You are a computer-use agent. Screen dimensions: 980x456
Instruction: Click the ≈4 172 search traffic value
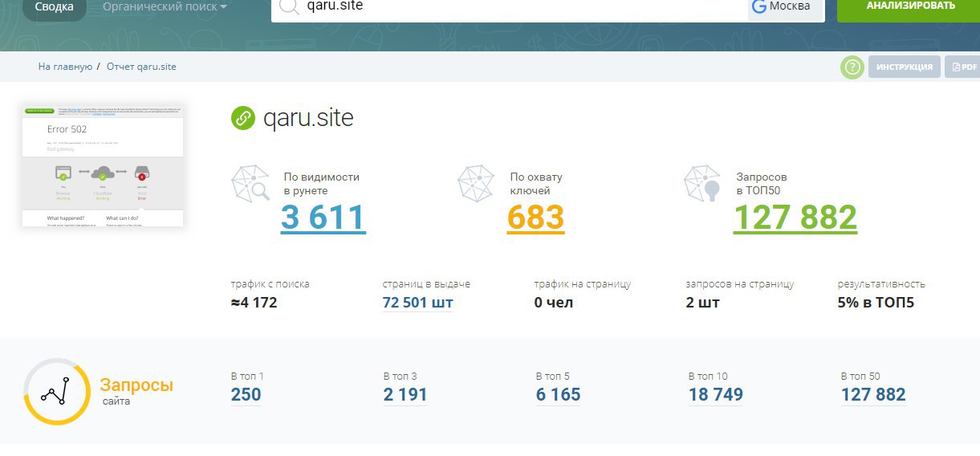254,303
